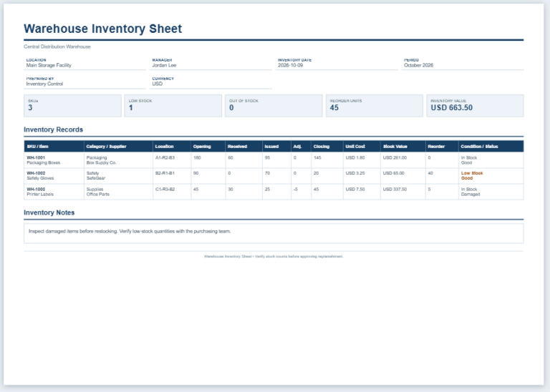This screenshot has width=550, height=392.
Task: Click opening quantity 180
Action: [197, 157]
